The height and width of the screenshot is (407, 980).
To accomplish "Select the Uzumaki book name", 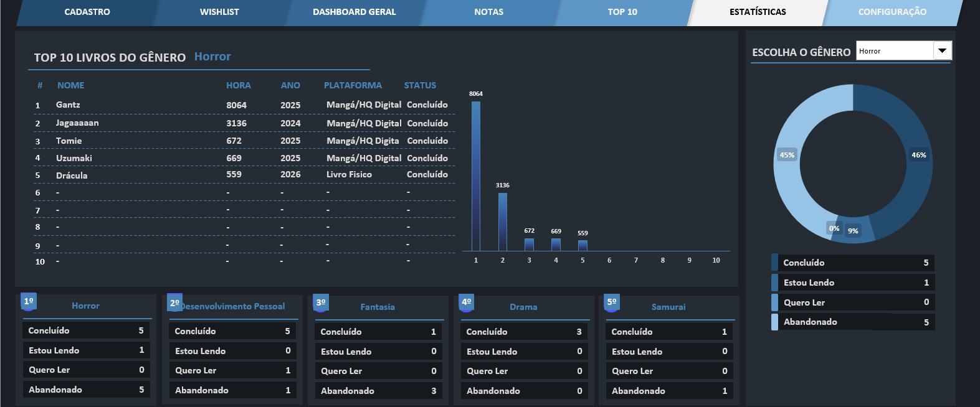I will pos(74,158).
